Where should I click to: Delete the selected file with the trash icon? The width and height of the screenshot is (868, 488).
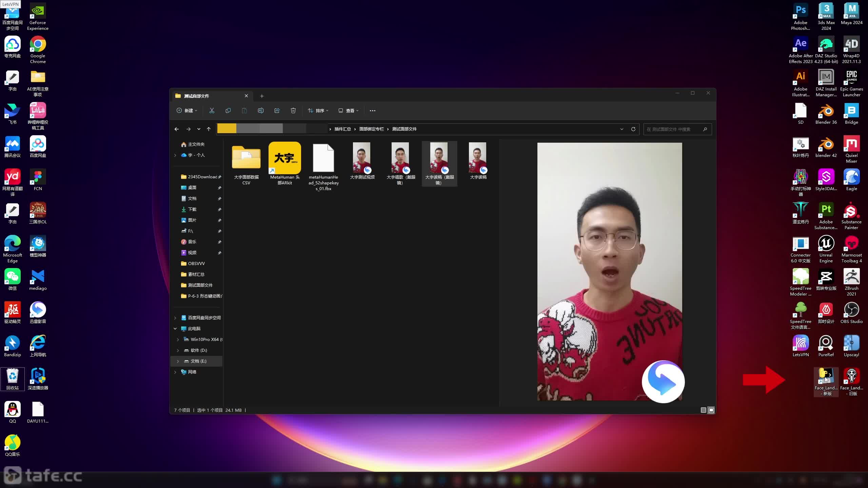tap(293, 110)
